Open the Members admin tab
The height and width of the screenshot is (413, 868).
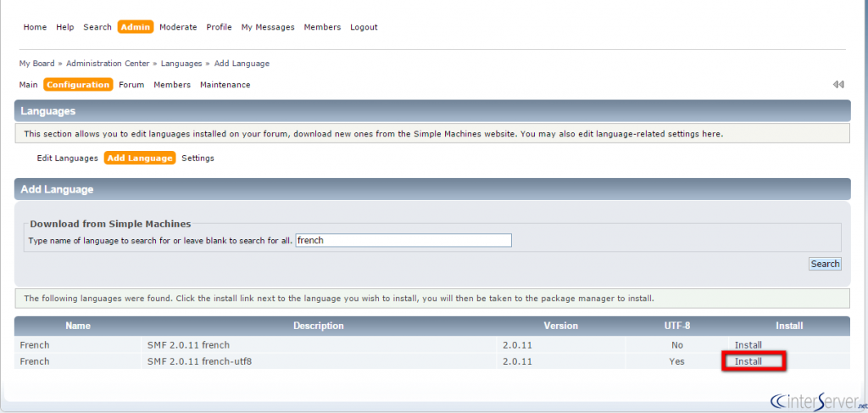[x=172, y=85]
